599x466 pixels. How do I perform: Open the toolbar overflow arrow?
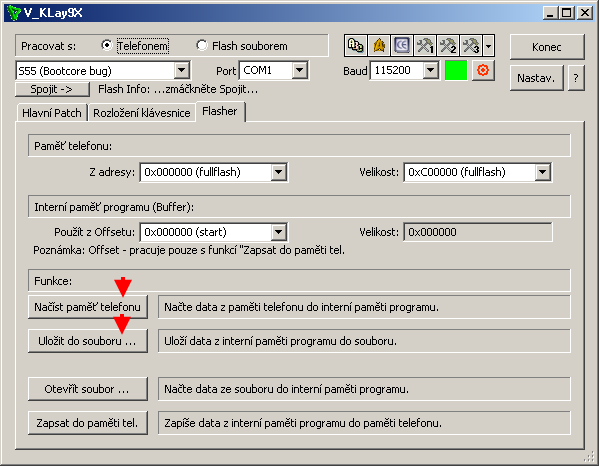tap(488, 46)
